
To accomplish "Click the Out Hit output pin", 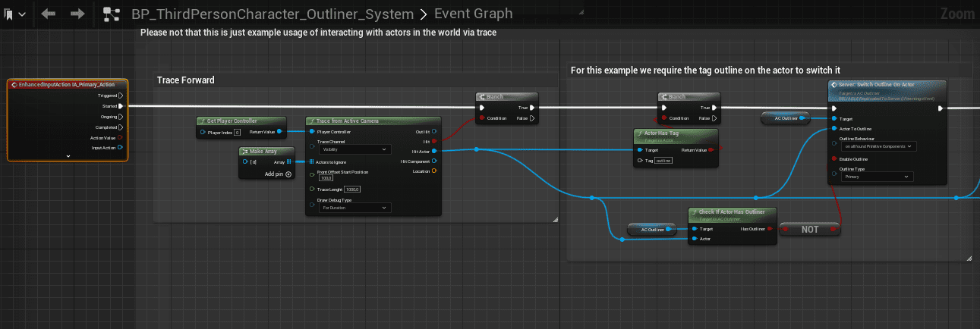I will (434, 132).
